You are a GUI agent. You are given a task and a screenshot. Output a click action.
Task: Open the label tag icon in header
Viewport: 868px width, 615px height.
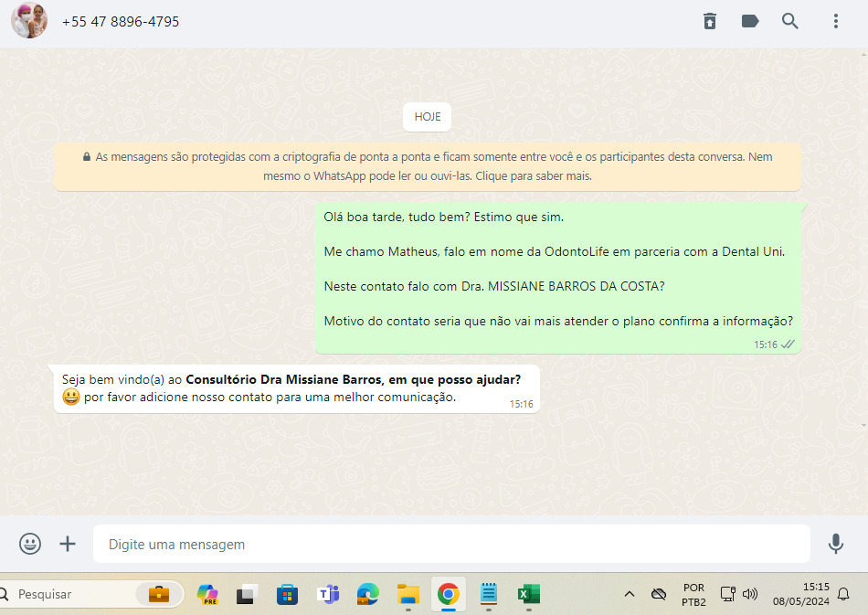[750, 21]
